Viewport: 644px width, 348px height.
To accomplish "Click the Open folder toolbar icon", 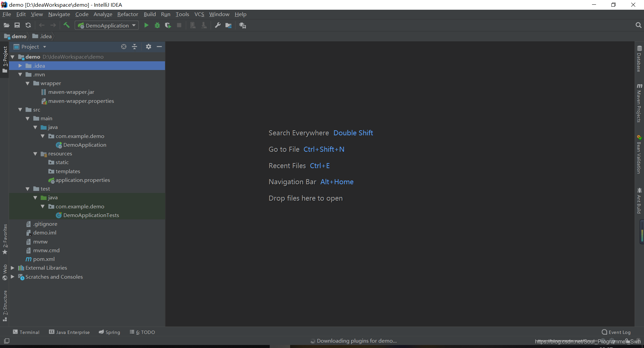I will coord(6,25).
